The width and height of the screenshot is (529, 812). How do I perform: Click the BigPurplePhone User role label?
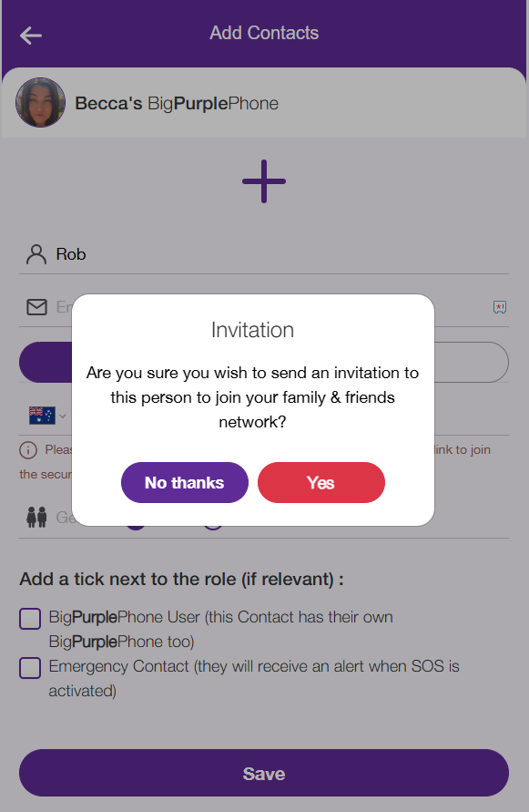(x=221, y=629)
